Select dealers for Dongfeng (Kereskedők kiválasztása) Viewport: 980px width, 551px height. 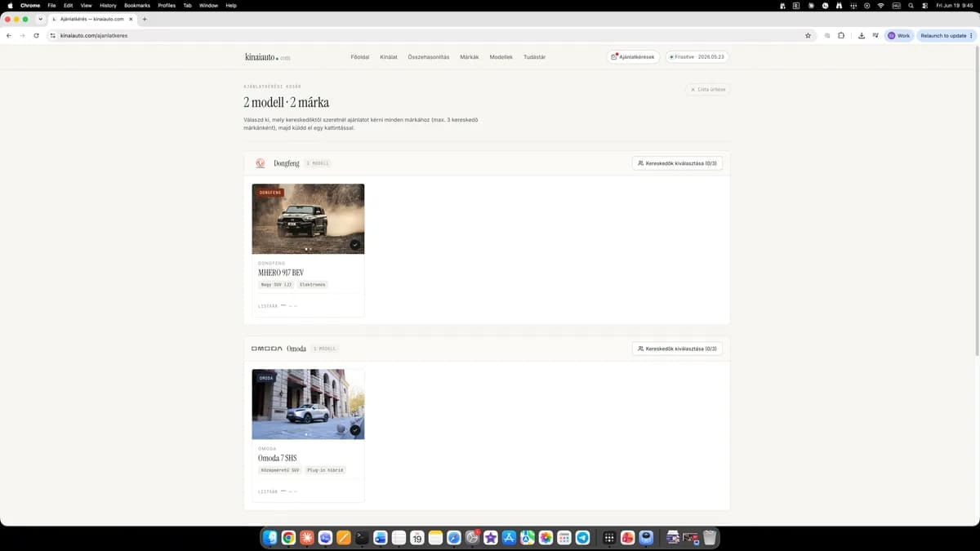click(x=677, y=163)
